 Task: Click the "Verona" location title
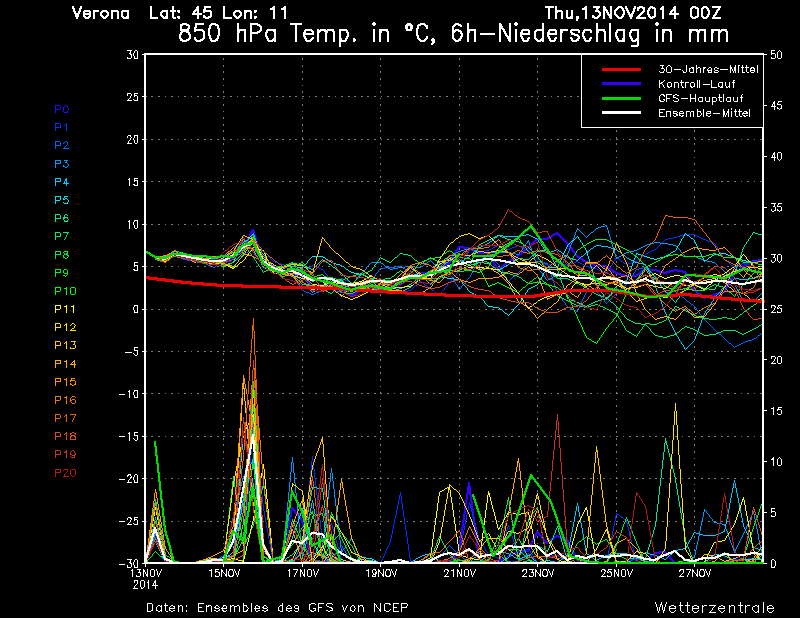point(101,13)
